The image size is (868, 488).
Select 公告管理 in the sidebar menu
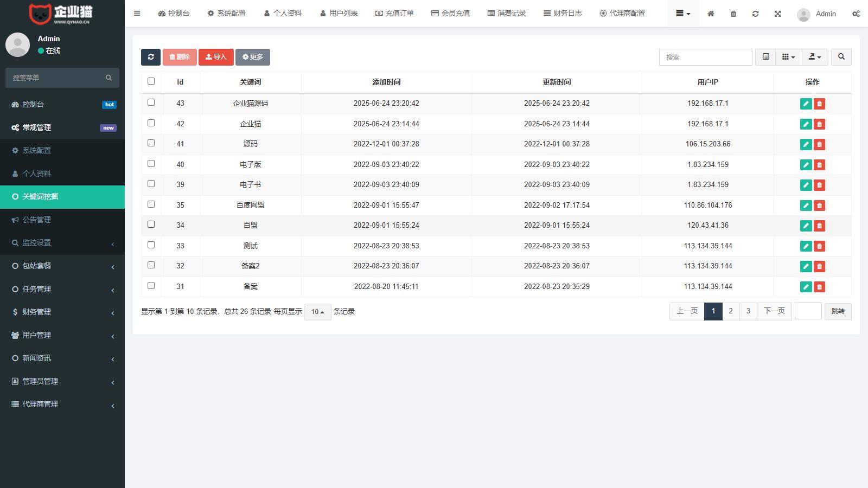pos(37,220)
